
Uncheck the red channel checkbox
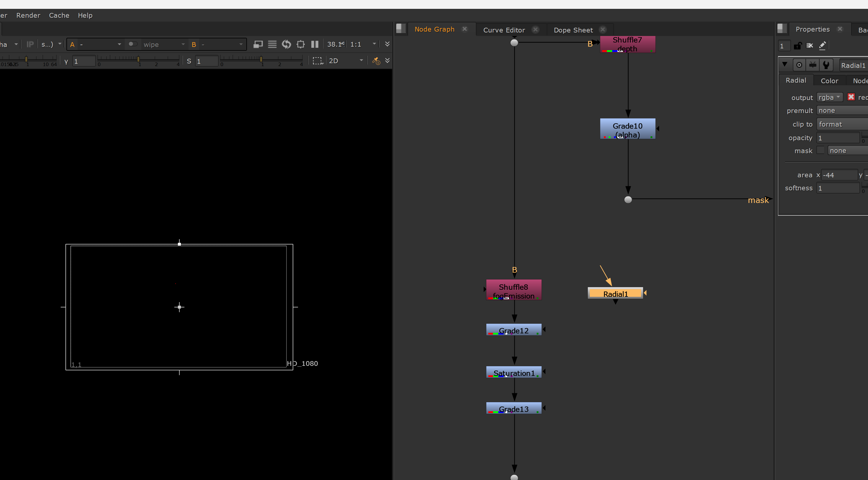pos(851,97)
